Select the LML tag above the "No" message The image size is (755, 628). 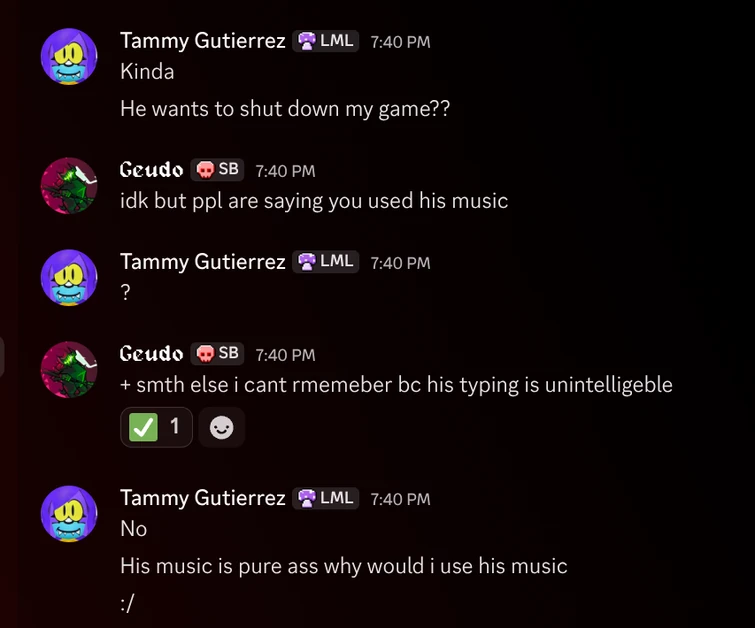(x=327, y=498)
